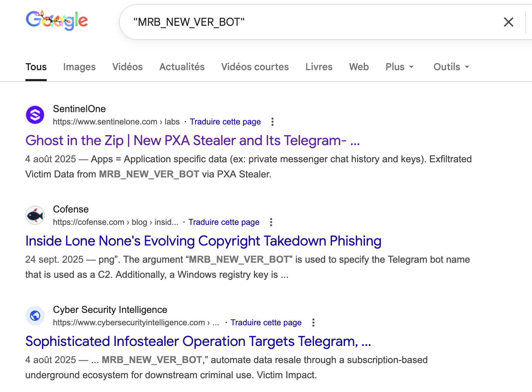
Task: Open Ghost in the Zip PXA Stealer result
Action: 192,140
